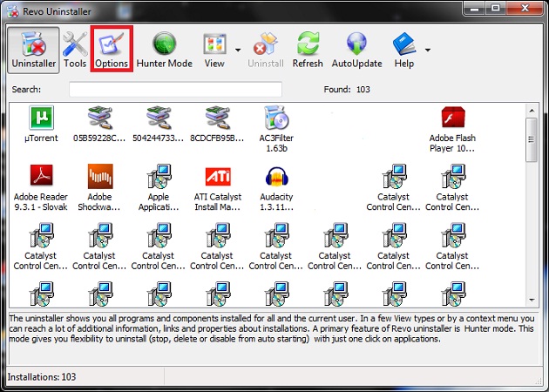Click the Revo Uninstaller title bar icon
Screen dimensions: 549x392
(x=12, y=11)
